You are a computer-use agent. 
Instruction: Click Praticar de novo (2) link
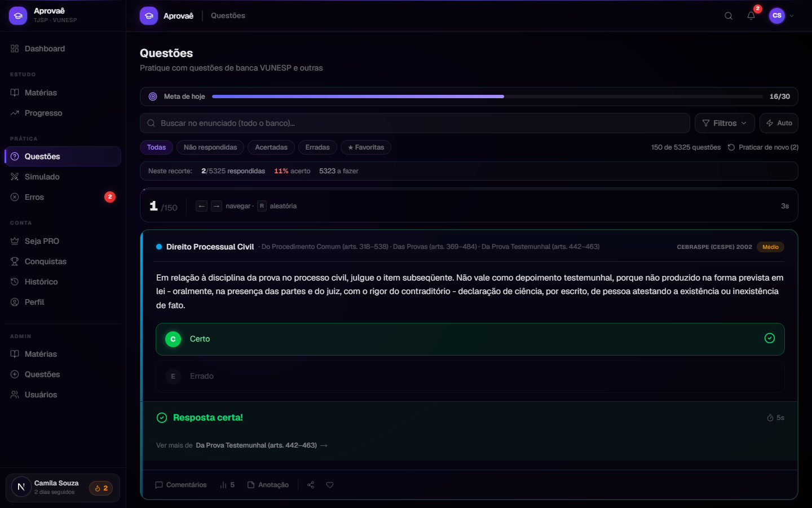coord(763,147)
